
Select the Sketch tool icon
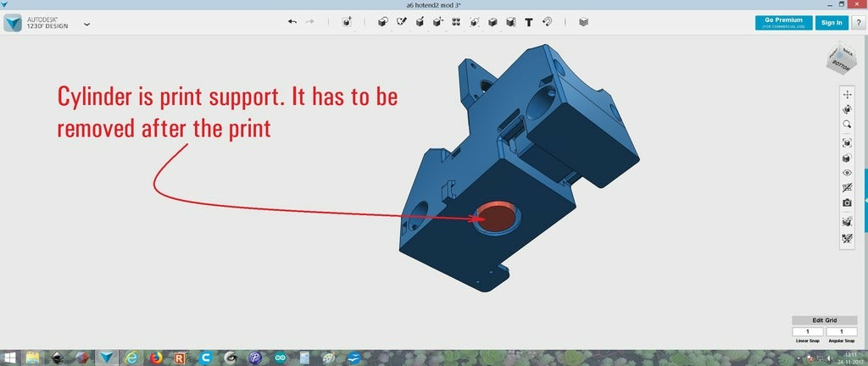(401, 23)
